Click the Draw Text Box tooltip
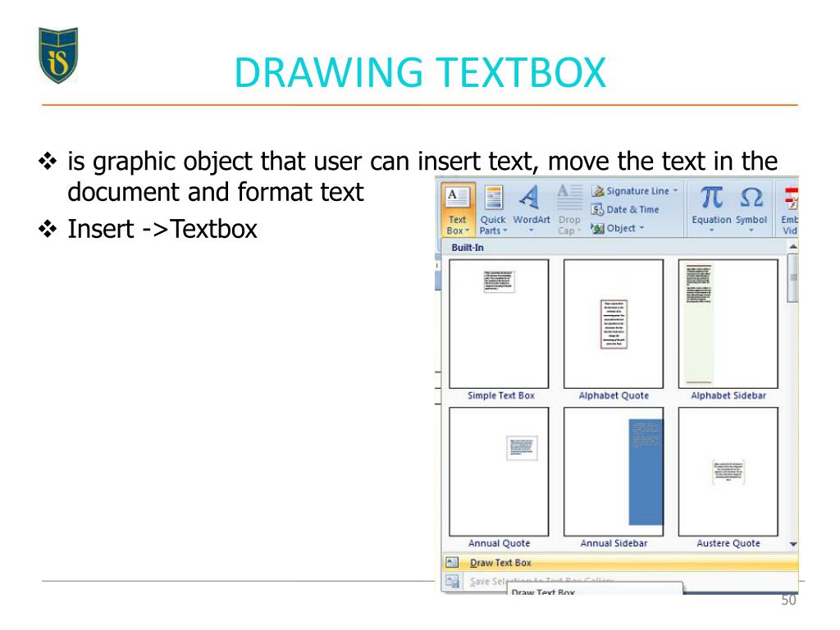 pos(595,589)
